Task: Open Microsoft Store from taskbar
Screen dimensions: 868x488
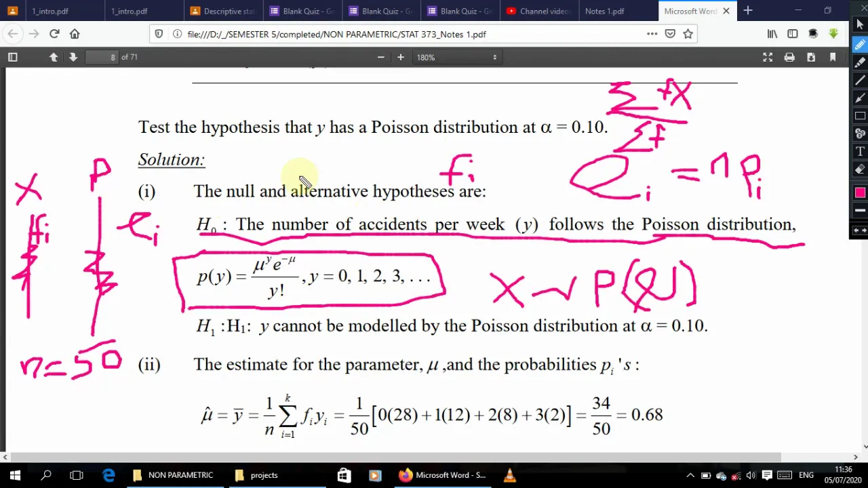Action: pos(344,475)
